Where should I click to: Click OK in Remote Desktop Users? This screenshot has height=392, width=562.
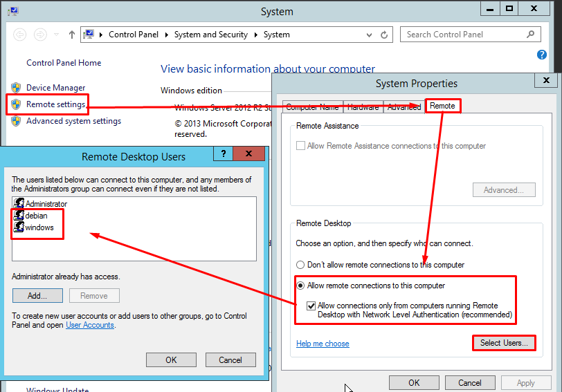[x=172, y=360]
